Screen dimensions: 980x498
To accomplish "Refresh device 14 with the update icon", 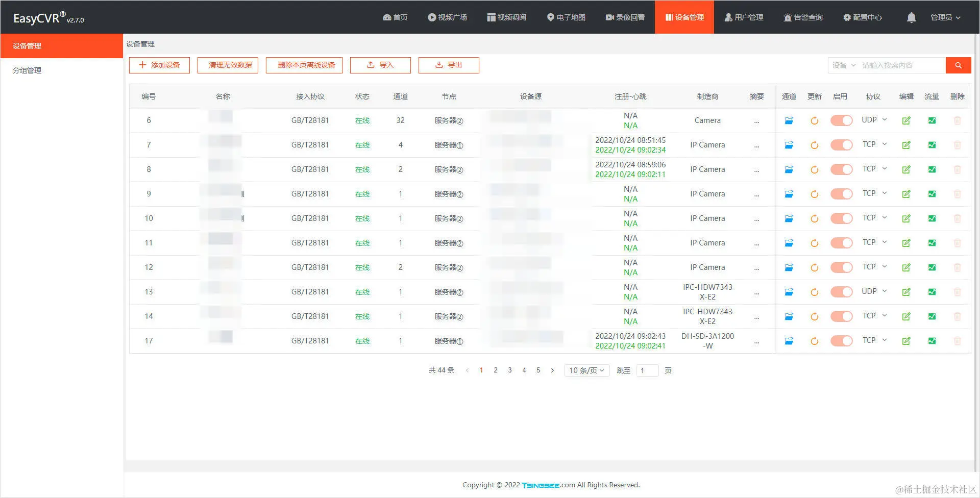I will [x=814, y=316].
